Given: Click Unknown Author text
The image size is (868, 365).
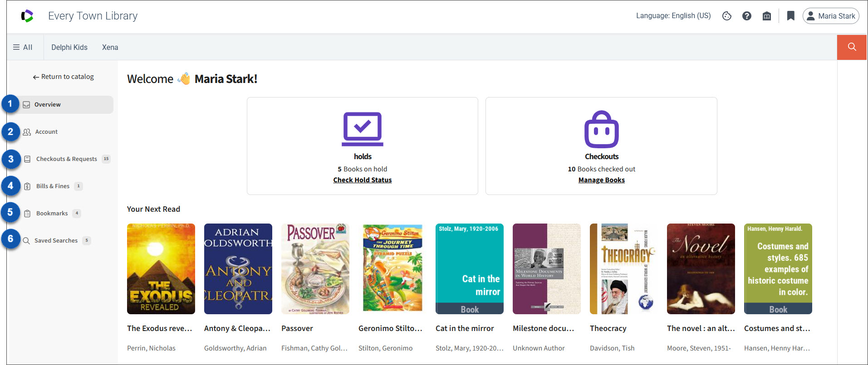Looking at the screenshot, I should click(539, 348).
